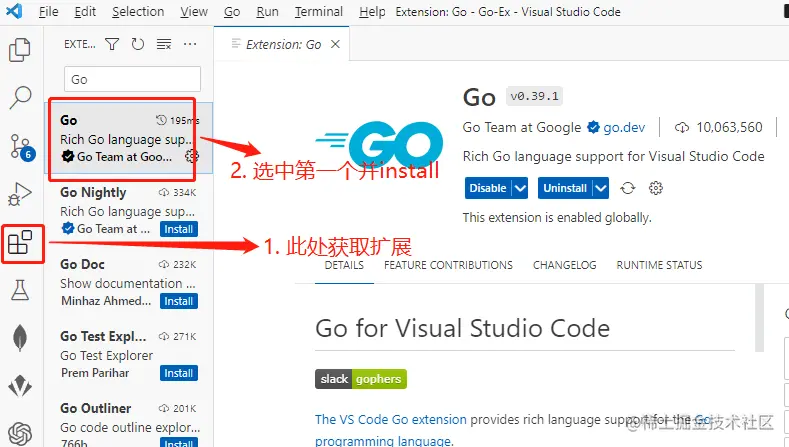
Task: Select the Go extension in the list
Action: (x=129, y=138)
